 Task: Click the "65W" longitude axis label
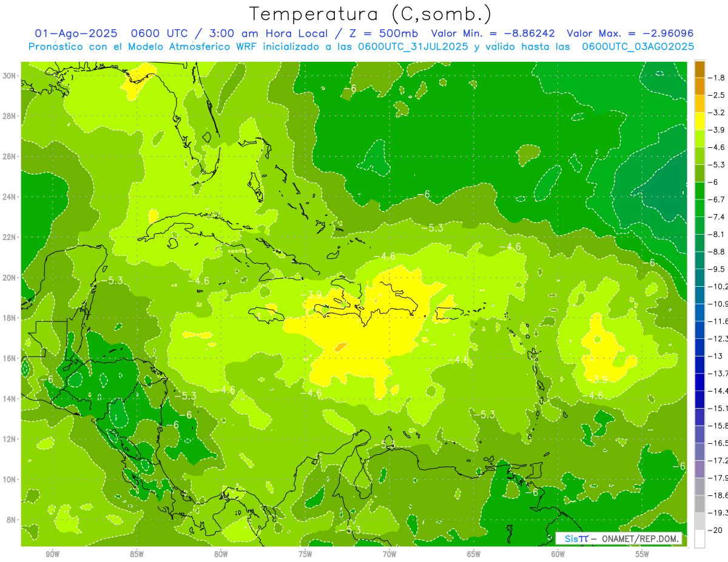coord(474,554)
